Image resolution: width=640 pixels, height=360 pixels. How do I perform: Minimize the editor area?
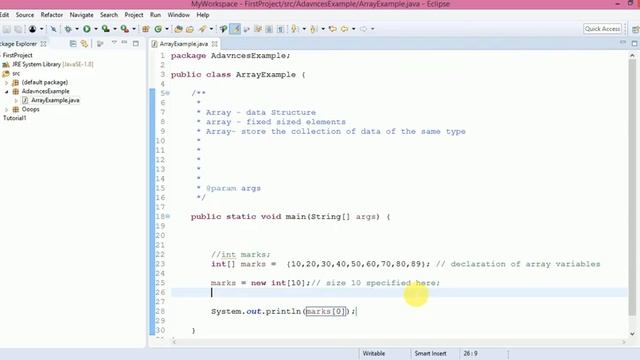click(623, 42)
